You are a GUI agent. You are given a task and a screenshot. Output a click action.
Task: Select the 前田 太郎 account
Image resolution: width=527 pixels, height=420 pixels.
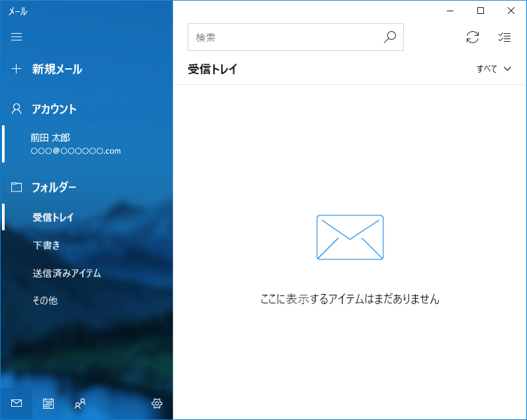point(75,144)
